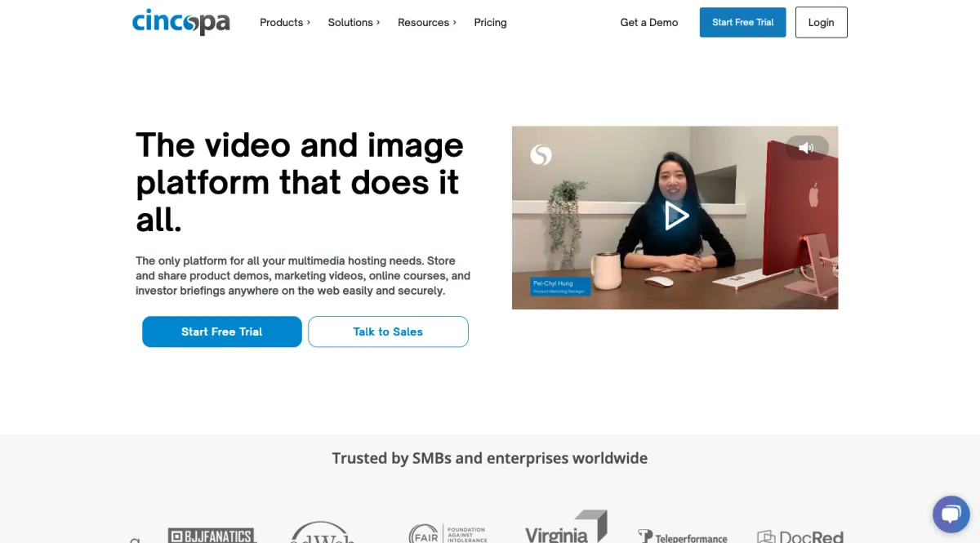Click the Talk to Sales button
This screenshot has width=980, height=543.
388,332
